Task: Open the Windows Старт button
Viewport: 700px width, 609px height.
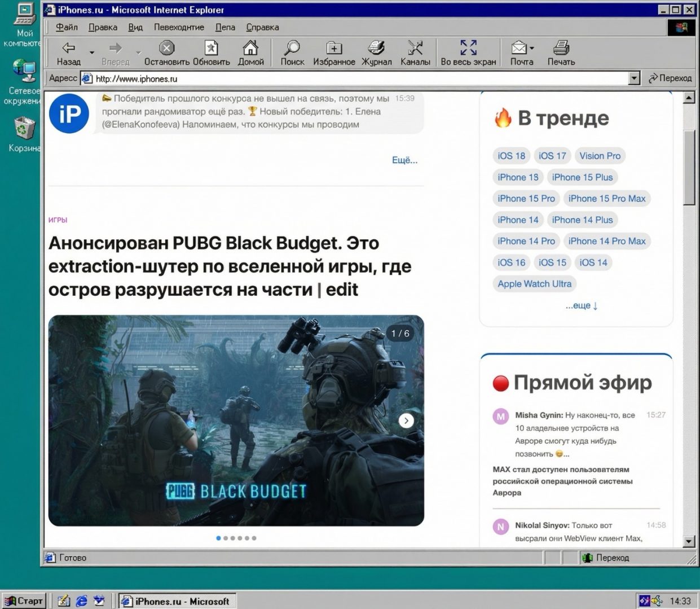Action: [24, 601]
